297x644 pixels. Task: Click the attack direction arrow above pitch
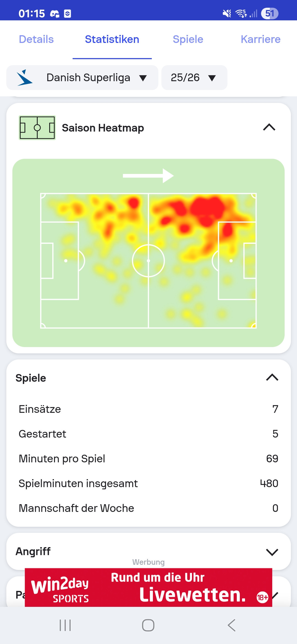point(148,176)
